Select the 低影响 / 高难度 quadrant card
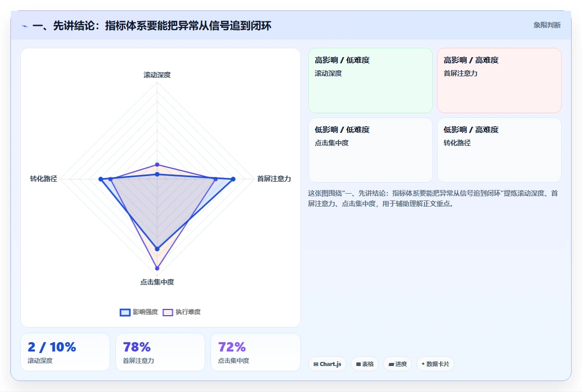Image resolution: width=582 pixels, height=392 pixels. click(499, 150)
